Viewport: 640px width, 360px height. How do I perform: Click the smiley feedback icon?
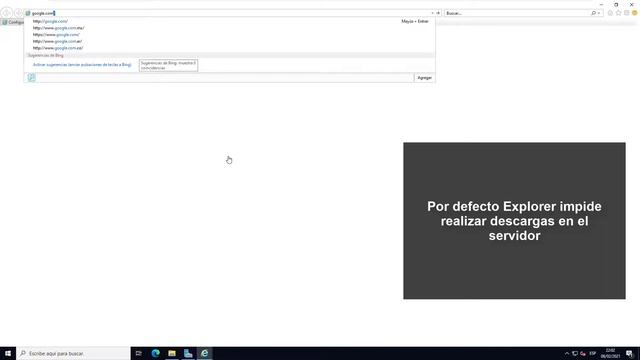[635, 13]
